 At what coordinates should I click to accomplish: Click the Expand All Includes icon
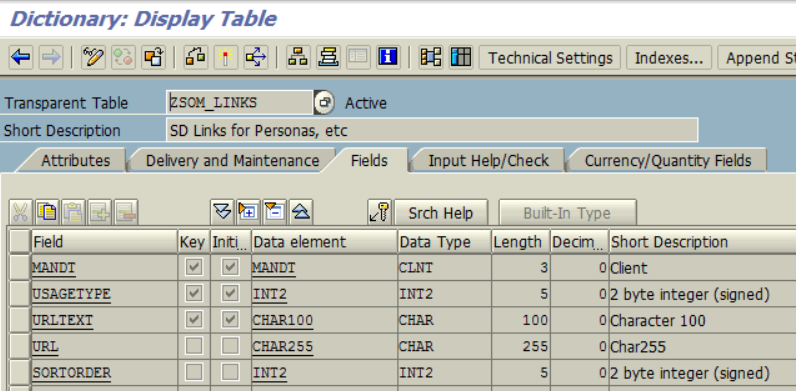(222, 212)
